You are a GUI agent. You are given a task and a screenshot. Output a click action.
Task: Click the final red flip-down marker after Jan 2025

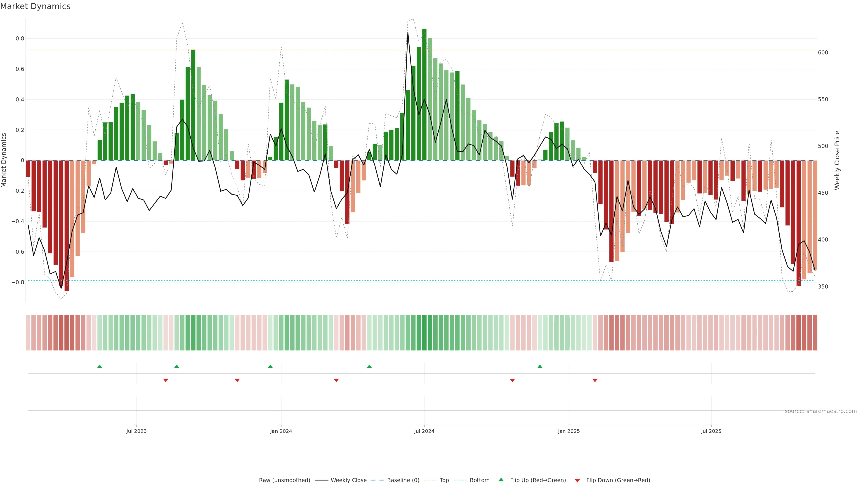[595, 380]
